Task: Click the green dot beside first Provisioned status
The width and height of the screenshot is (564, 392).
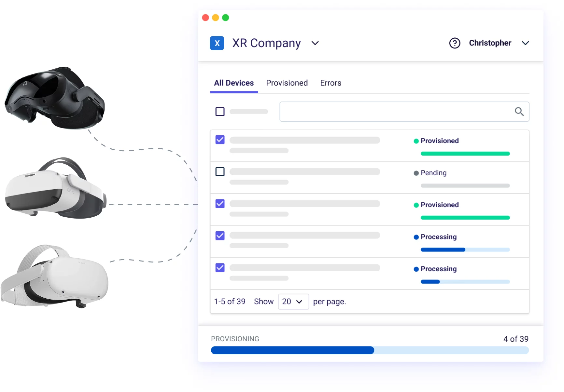Action: click(x=416, y=141)
